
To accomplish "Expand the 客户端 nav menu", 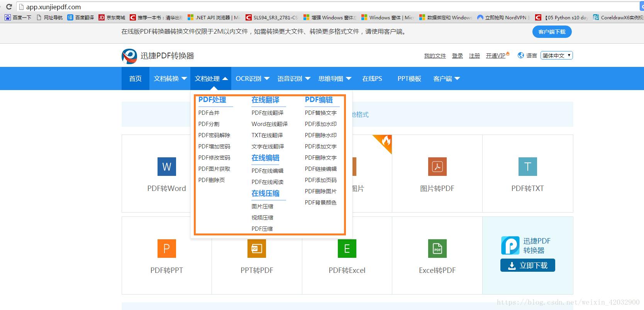I will coord(446,78).
